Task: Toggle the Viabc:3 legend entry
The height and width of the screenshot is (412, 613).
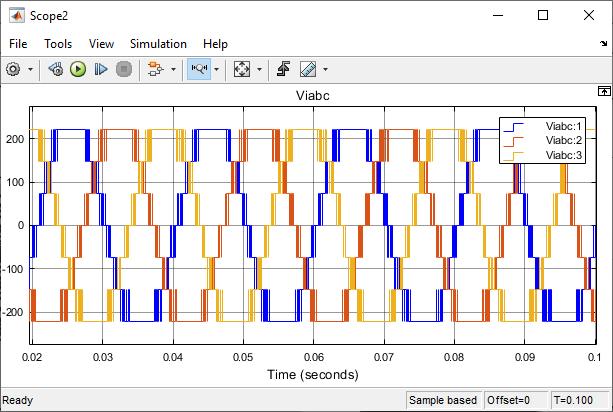Action: coord(563,155)
